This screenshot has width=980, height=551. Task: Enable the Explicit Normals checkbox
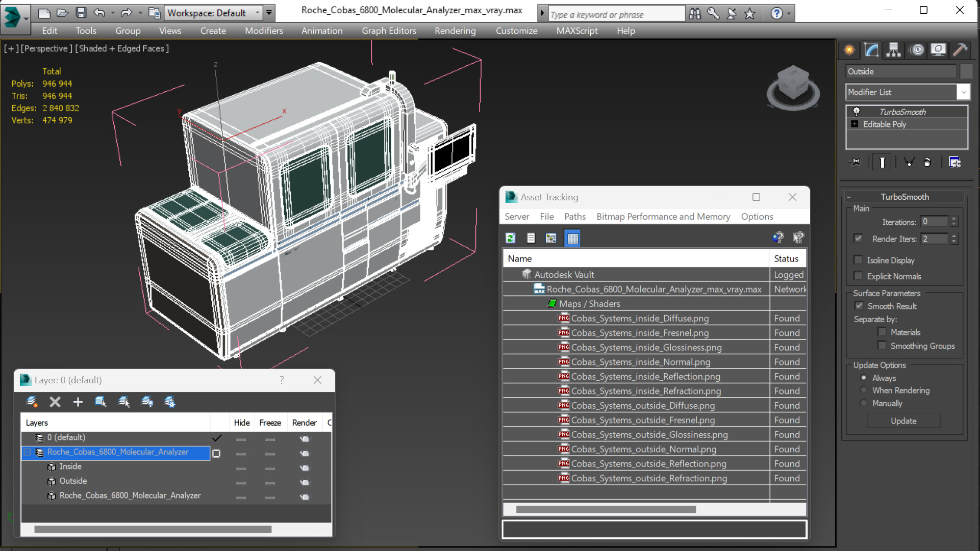[x=858, y=276]
